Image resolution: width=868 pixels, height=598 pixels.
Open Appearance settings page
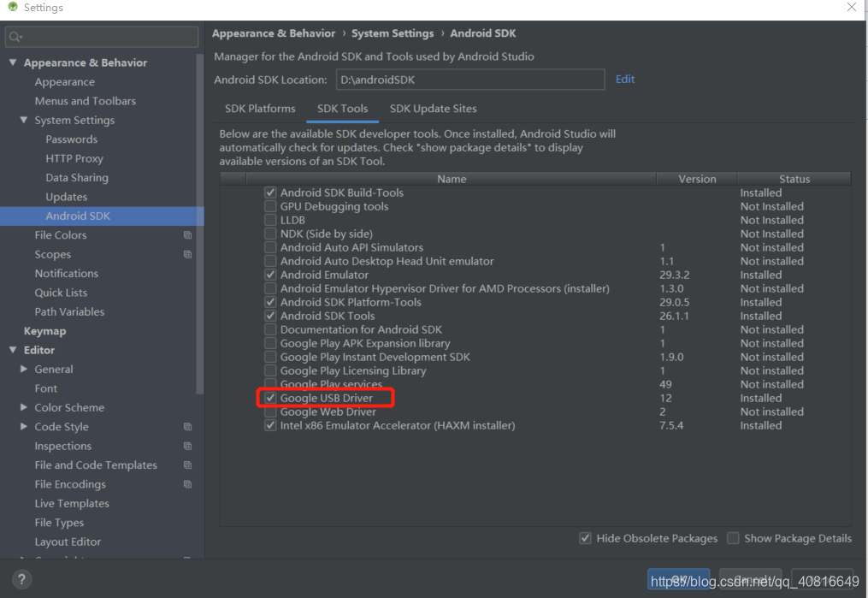click(x=65, y=82)
